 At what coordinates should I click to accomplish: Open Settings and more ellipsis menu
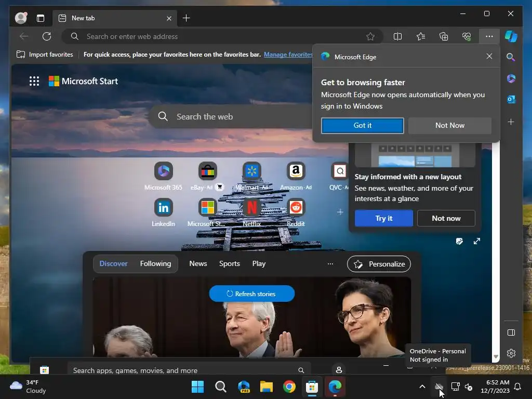click(489, 36)
